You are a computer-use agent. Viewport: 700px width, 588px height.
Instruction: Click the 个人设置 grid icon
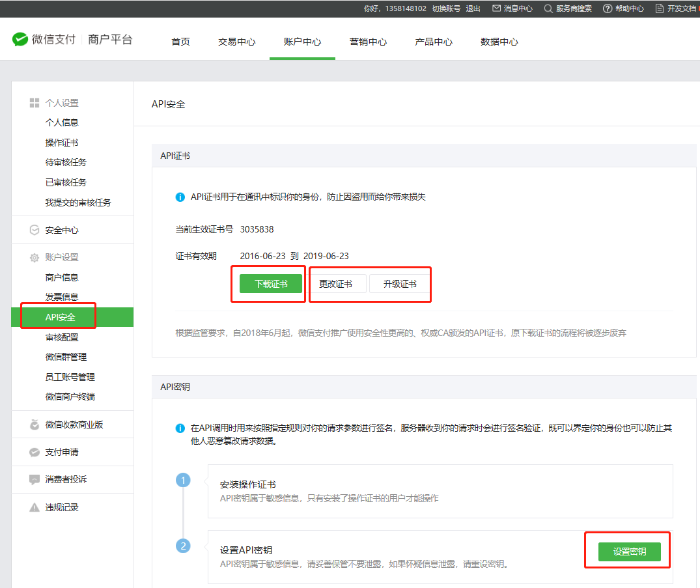click(35, 103)
